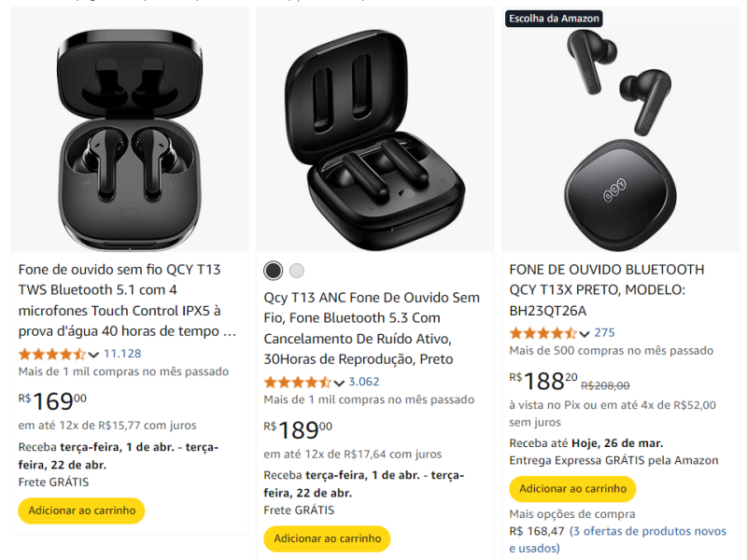
Task: Select the black color swatch
Action: click(273, 271)
